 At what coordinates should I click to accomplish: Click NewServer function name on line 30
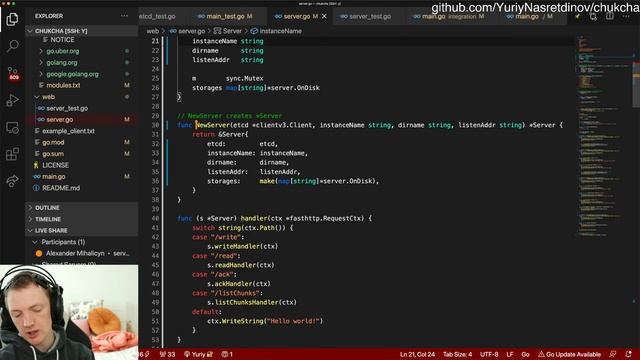tap(213, 125)
